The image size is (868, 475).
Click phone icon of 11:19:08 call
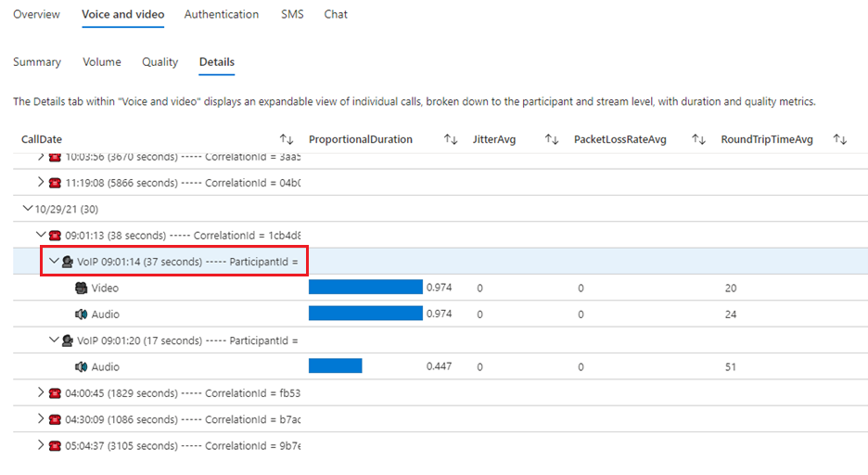(x=55, y=183)
